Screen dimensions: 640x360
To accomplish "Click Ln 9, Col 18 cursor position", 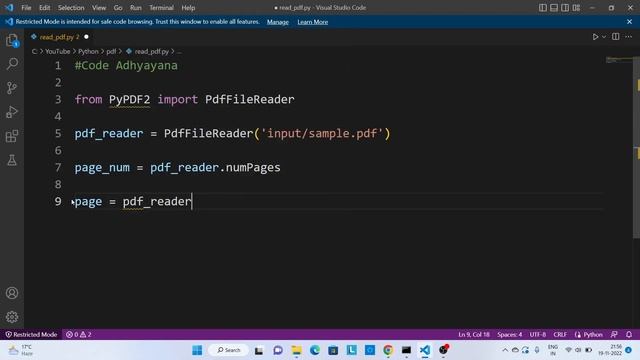I will click(x=474, y=334).
